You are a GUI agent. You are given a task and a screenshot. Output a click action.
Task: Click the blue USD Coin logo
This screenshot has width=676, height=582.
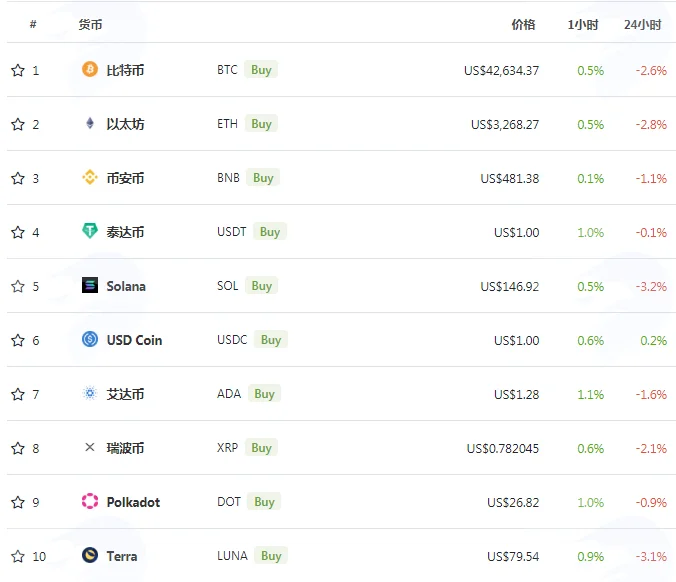(x=90, y=339)
